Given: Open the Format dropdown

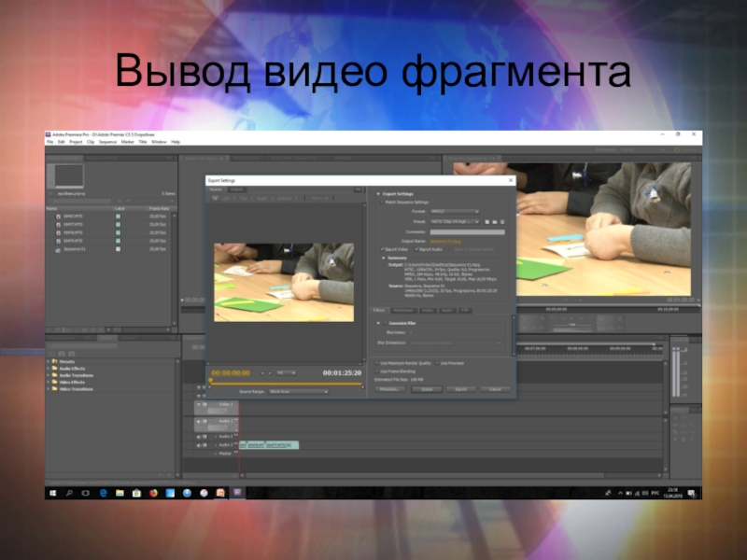Looking at the screenshot, I should click(455, 211).
